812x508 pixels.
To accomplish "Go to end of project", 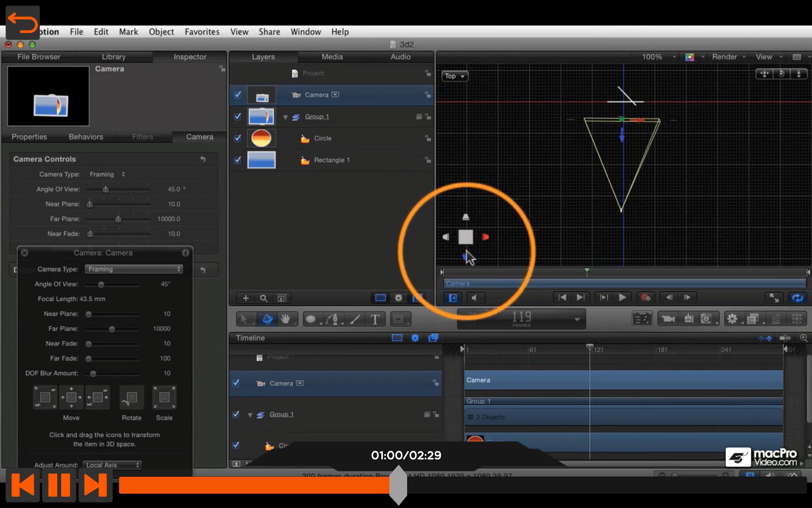I will pos(581,297).
